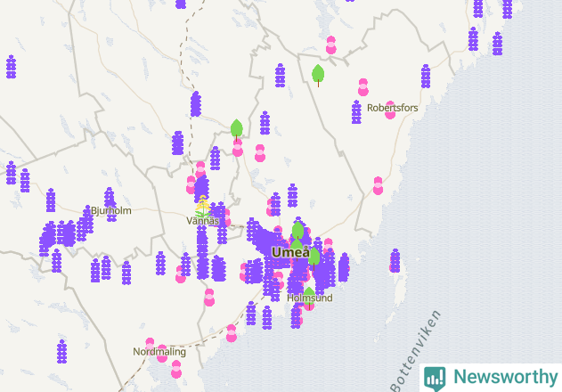The height and width of the screenshot is (392, 562).
Task: Click the Bjurholm place label
Action: coord(111,210)
